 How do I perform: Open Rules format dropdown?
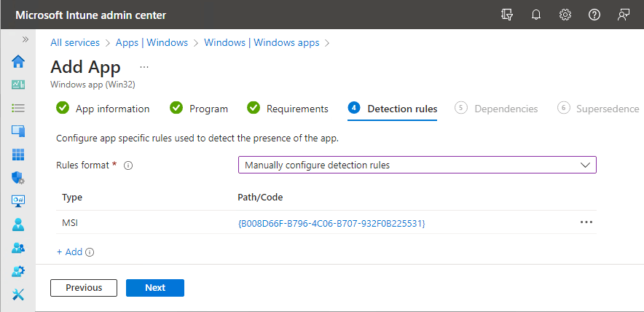coord(417,165)
